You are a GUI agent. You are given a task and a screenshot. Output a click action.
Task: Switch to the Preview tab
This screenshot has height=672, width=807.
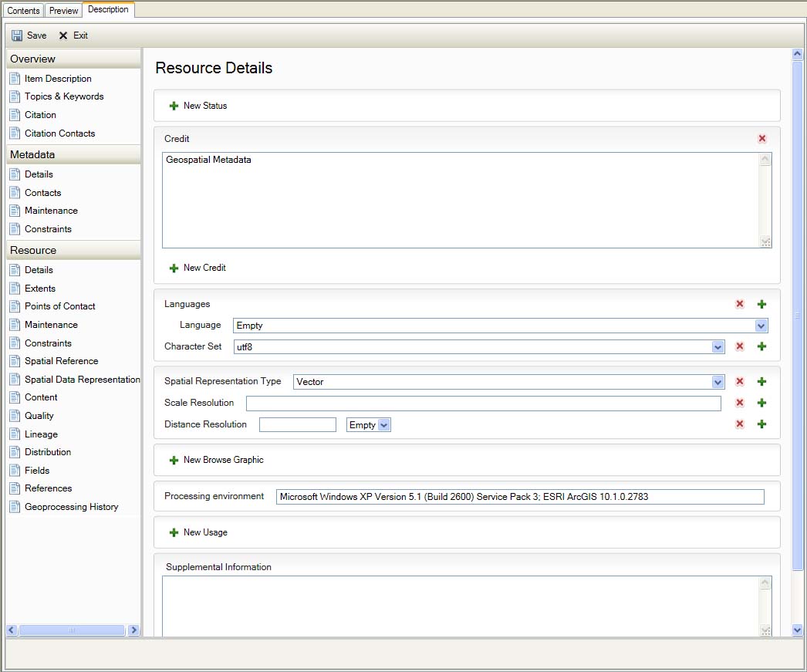click(x=63, y=10)
